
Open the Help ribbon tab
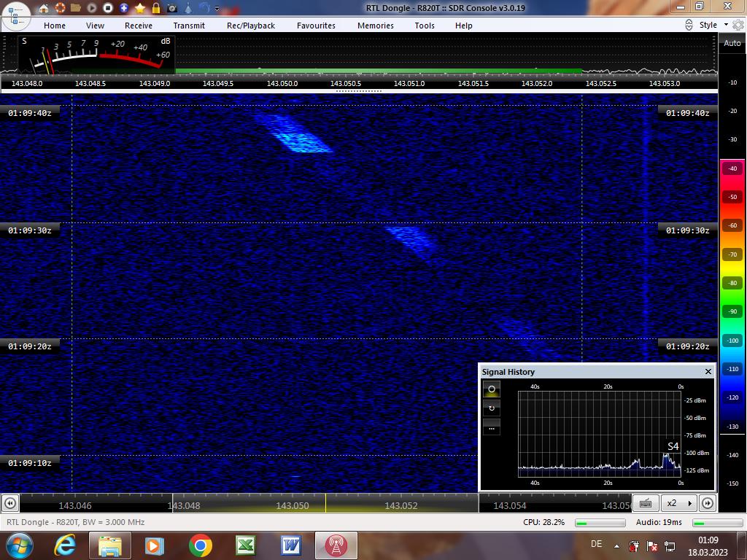pyautogui.click(x=464, y=26)
